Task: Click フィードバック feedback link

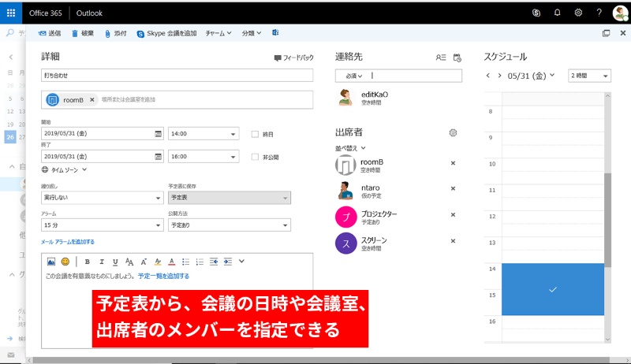Action: [x=293, y=58]
